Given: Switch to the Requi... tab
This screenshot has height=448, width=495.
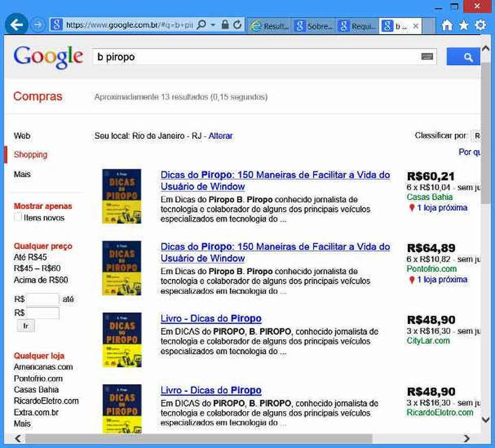Looking at the screenshot, I should pyautogui.click(x=357, y=26).
